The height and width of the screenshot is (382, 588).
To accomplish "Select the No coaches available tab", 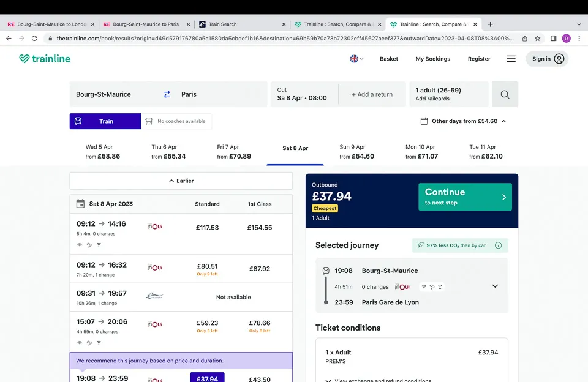I will (176, 121).
